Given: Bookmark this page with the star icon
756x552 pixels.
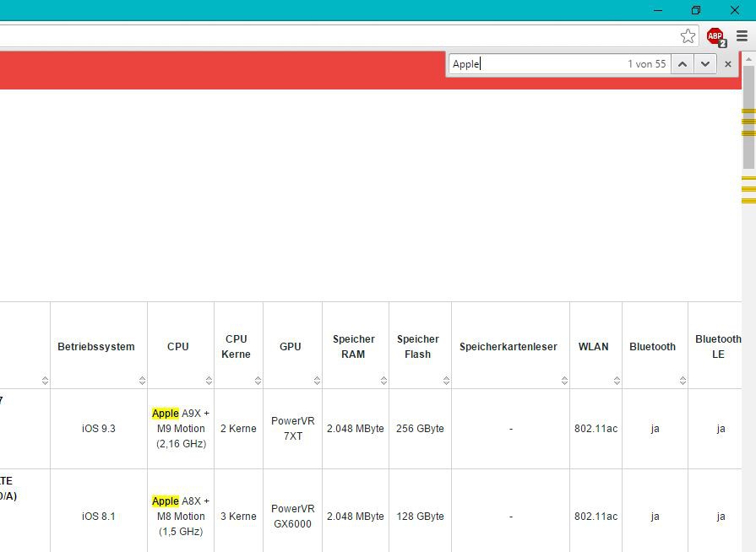Looking at the screenshot, I should pyautogui.click(x=688, y=36).
